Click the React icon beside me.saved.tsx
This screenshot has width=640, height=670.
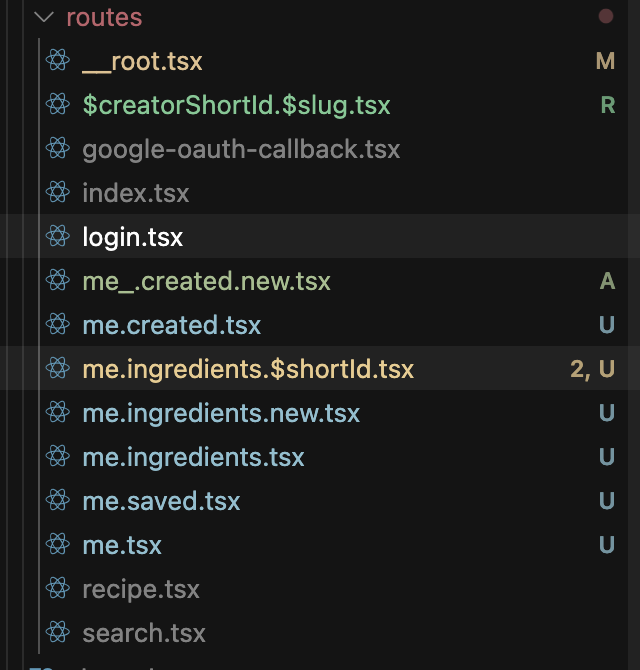58,500
